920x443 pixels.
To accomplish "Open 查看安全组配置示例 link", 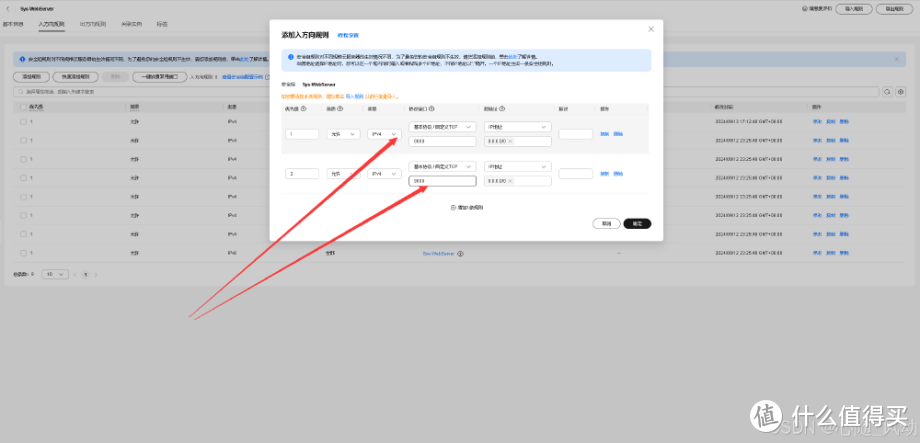I will point(244,77).
